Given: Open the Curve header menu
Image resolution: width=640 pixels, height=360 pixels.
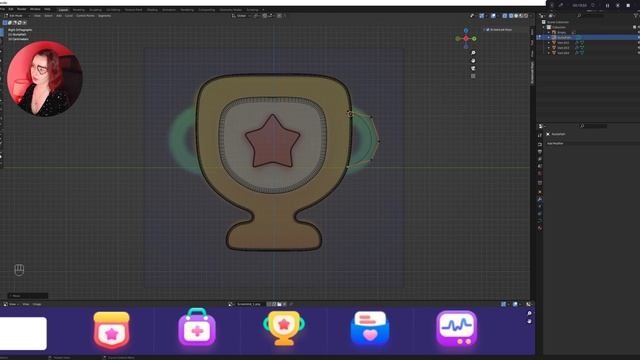Looking at the screenshot, I should pyautogui.click(x=69, y=16).
